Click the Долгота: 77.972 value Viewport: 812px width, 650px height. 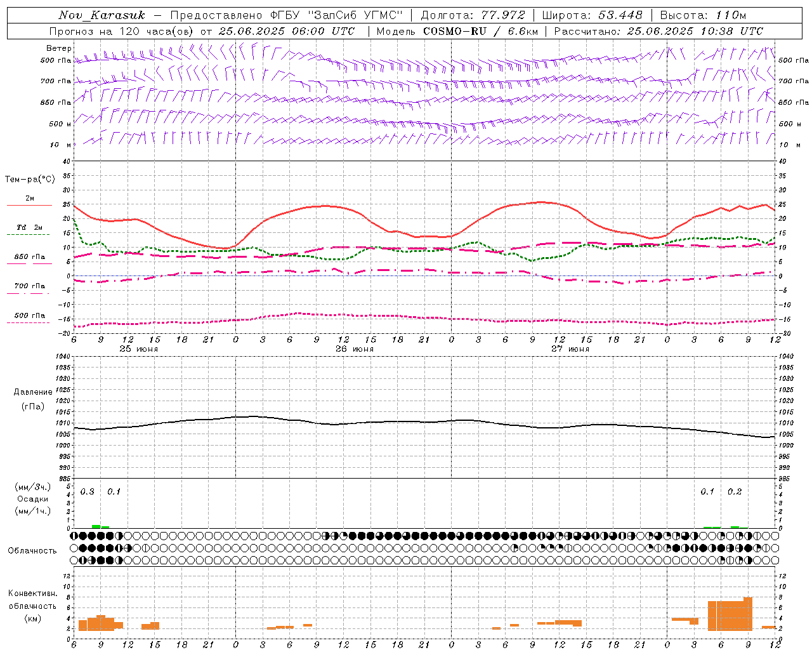473,15
